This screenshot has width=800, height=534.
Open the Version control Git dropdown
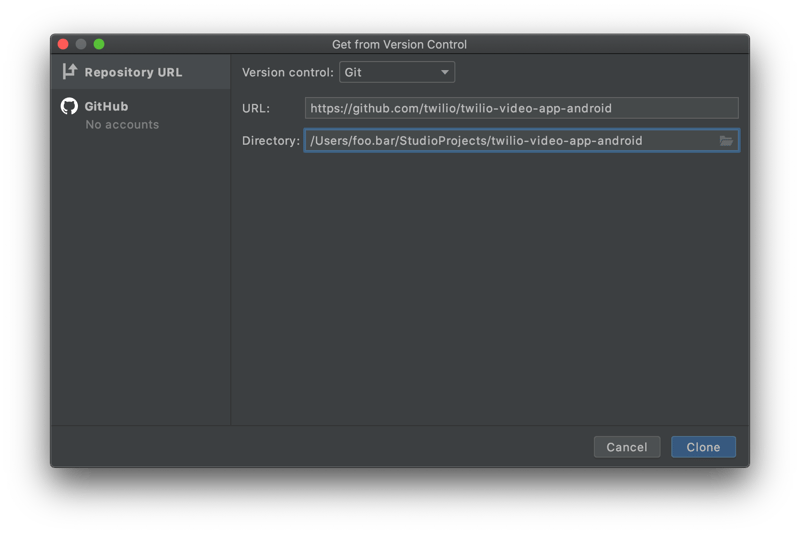point(397,72)
